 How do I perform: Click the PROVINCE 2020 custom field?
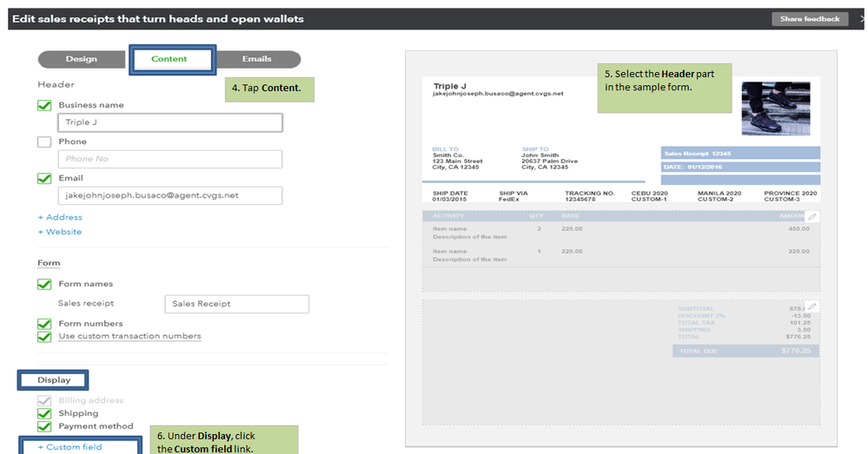791,196
